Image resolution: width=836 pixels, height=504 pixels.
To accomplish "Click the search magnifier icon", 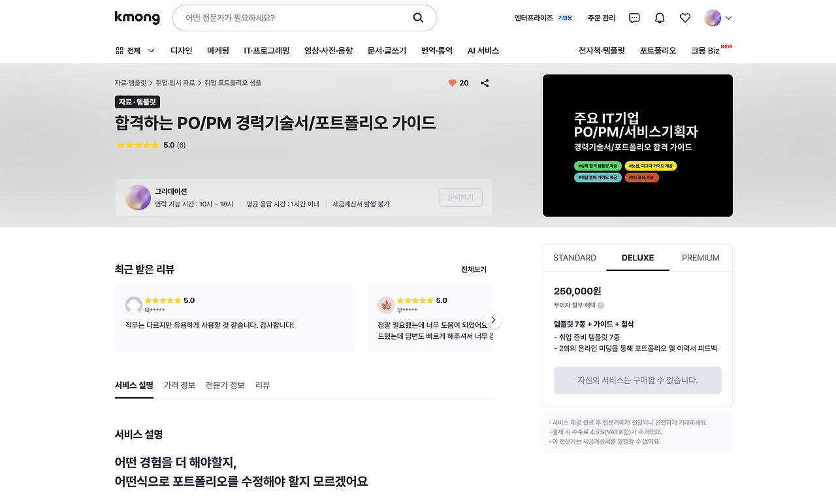I will (x=418, y=18).
